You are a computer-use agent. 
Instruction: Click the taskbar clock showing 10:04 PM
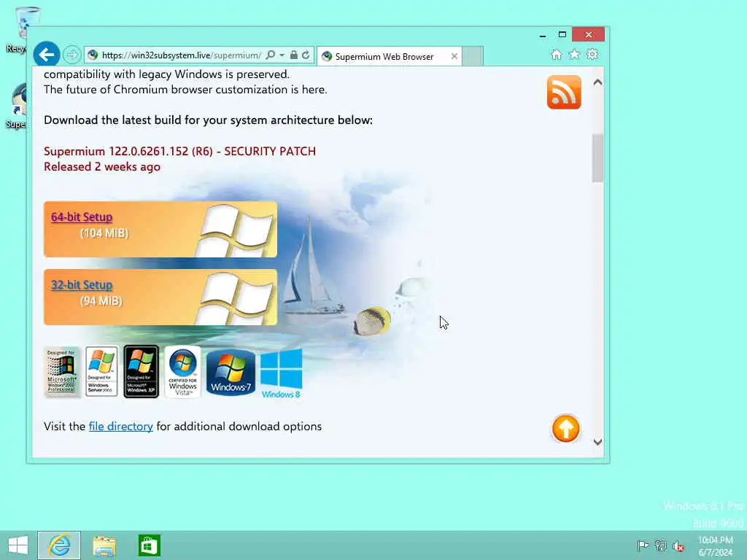point(716,545)
